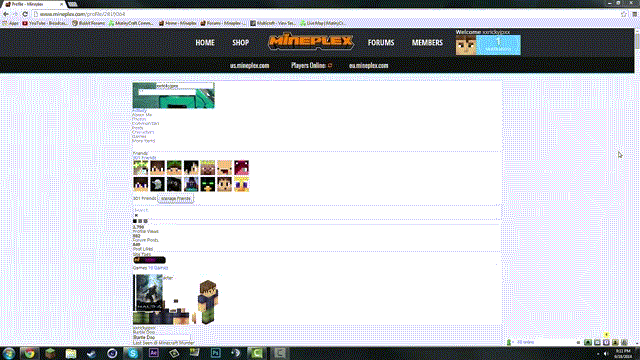Open the Activity profile tab

tap(139, 111)
